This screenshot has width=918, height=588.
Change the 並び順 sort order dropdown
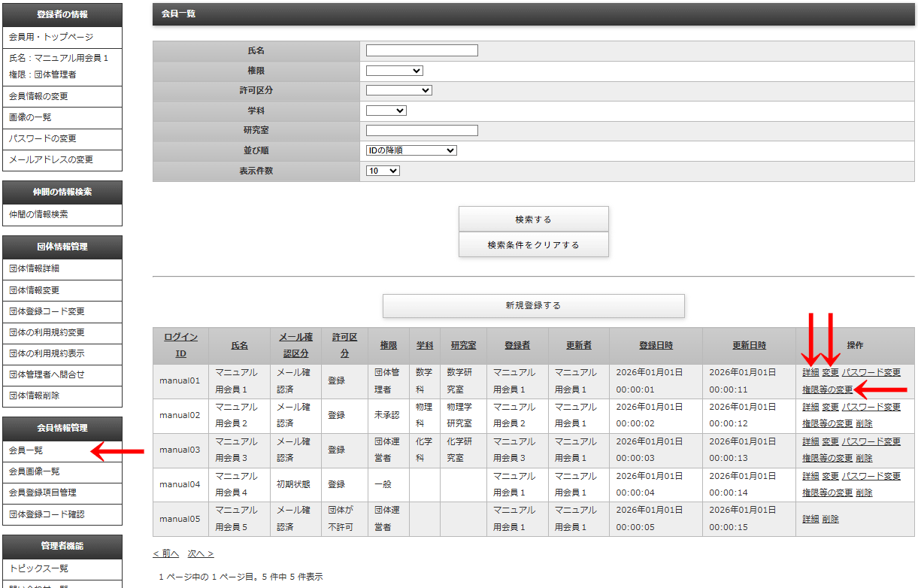click(x=411, y=150)
